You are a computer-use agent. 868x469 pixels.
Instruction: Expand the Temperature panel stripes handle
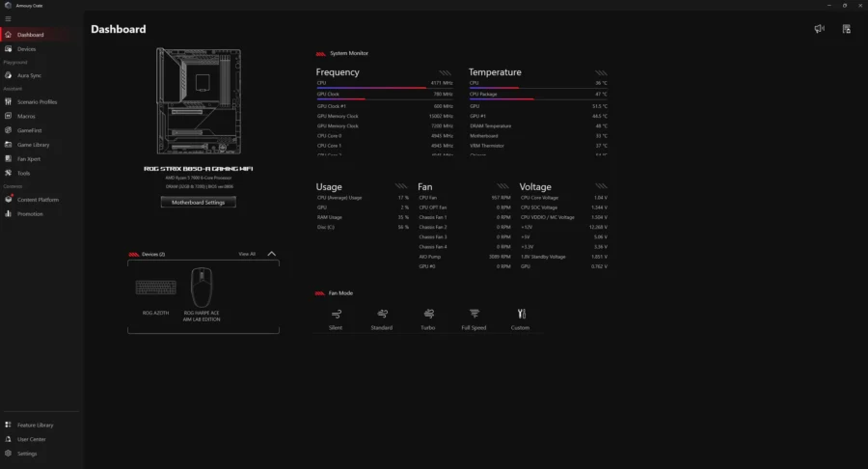click(601, 72)
